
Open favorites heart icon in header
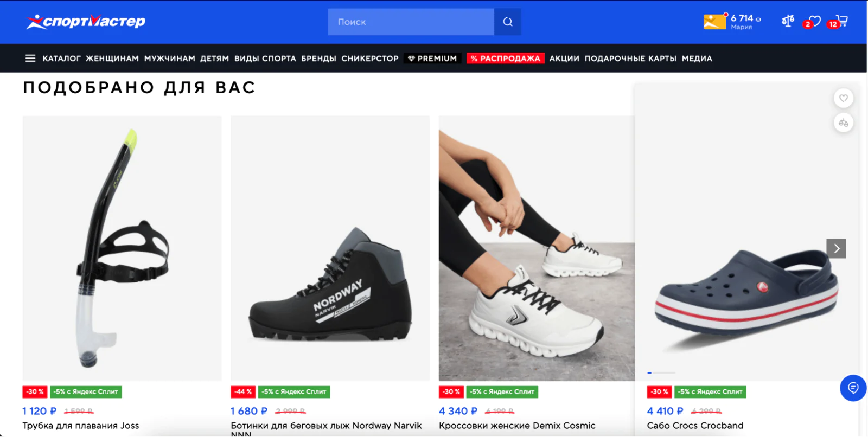(x=814, y=21)
